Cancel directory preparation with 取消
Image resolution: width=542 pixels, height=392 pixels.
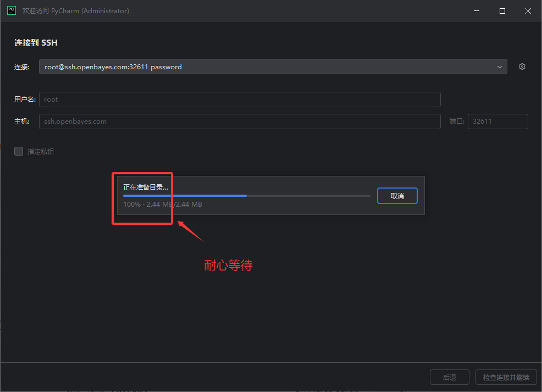coord(397,196)
